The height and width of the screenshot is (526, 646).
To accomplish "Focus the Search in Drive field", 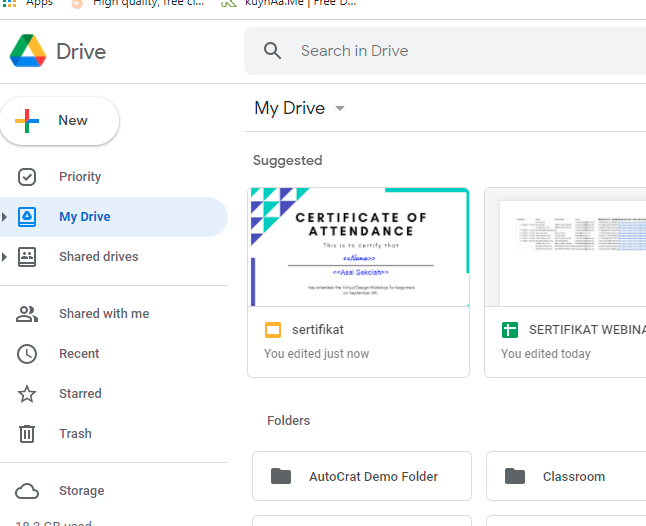I will pyautogui.click(x=445, y=51).
